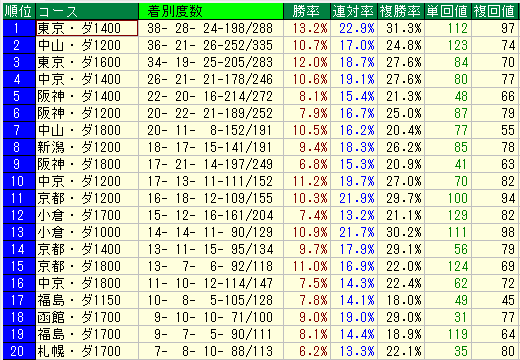520x360 pixels.
Task: Select the 福島・ダ1150 course cell
Action: pos(87,300)
